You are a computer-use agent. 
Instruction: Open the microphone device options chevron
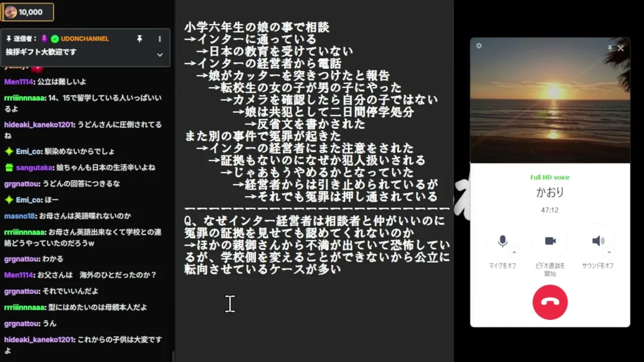click(x=514, y=252)
